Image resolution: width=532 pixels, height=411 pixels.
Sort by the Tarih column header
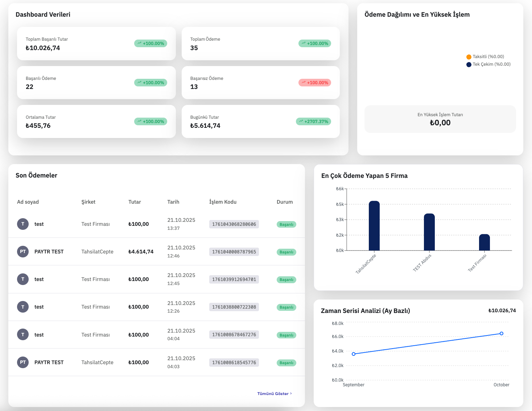tap(173, 202)
